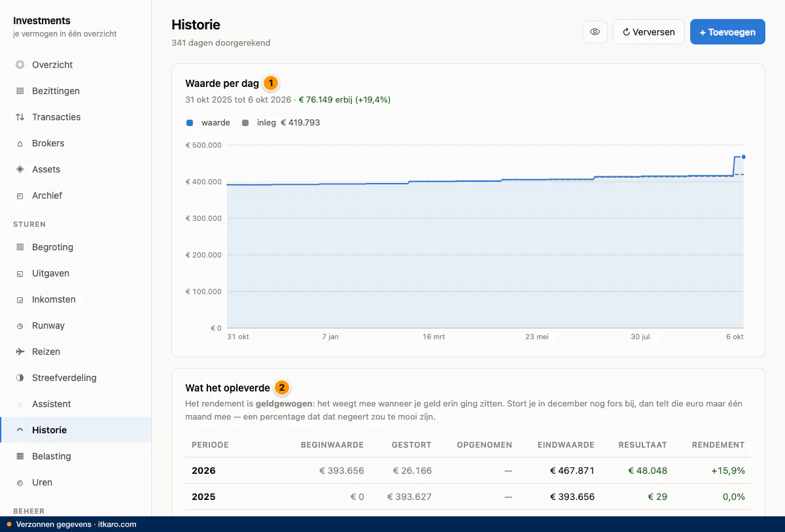Open the Begroting page
Screen dimensions: 785x532
coord(76,247)
